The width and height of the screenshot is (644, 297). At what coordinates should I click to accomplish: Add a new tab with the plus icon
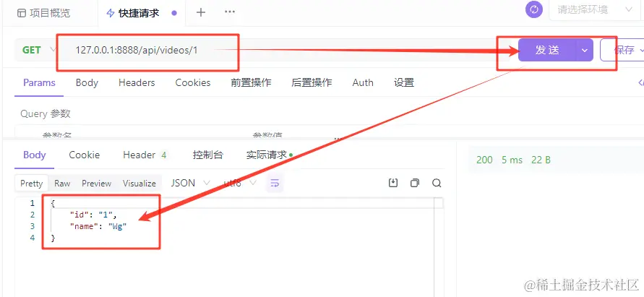(200, 12)
